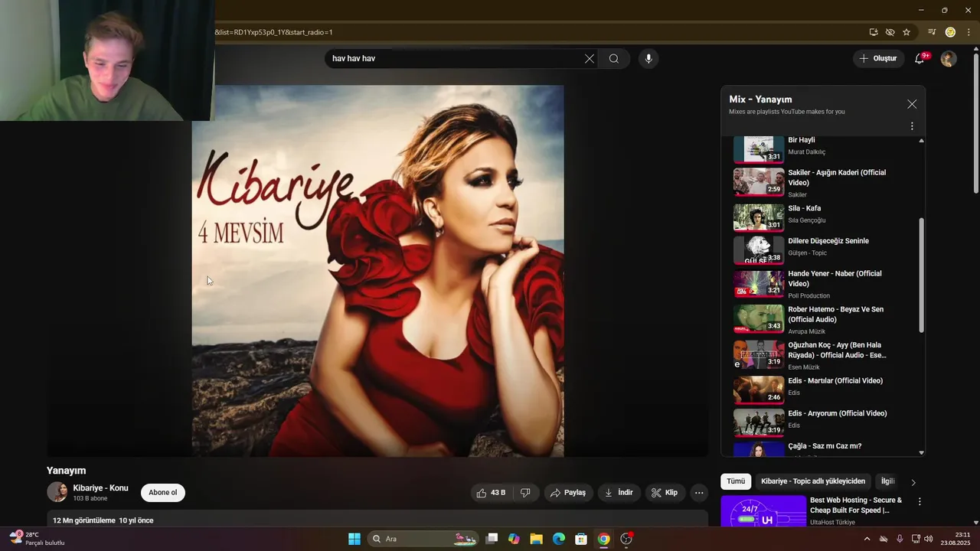
Task: Close the Mix - Yanayım playlist panel
Action: pos(912,104)
